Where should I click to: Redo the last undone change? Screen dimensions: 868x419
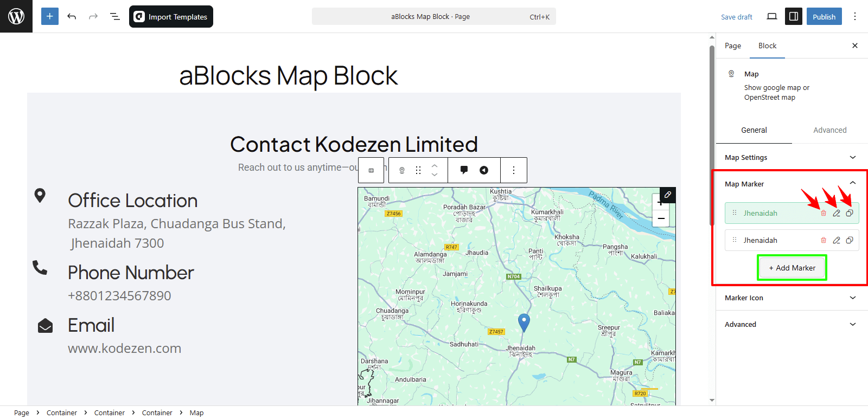tap(93, 16)
